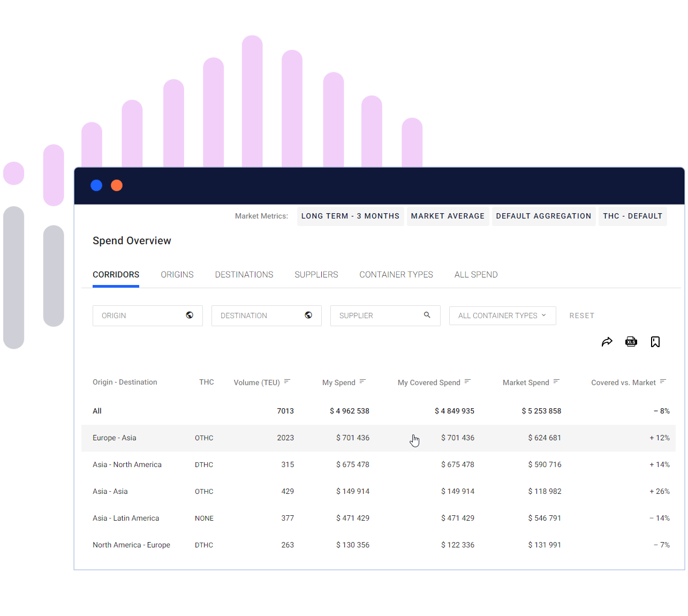Screen dimensions: 688x616
Task: Toggle the THC - DEFAULT metric chip
Action: (632, 216)
